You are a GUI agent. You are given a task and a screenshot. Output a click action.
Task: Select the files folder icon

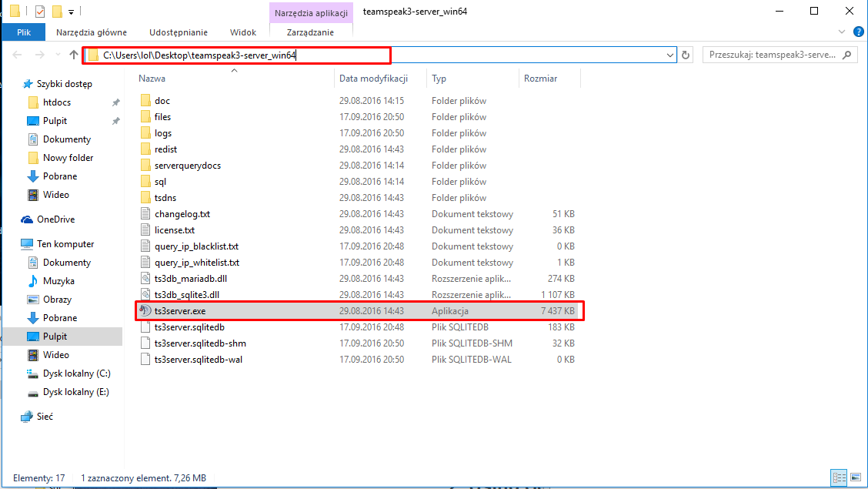(145, 117)
